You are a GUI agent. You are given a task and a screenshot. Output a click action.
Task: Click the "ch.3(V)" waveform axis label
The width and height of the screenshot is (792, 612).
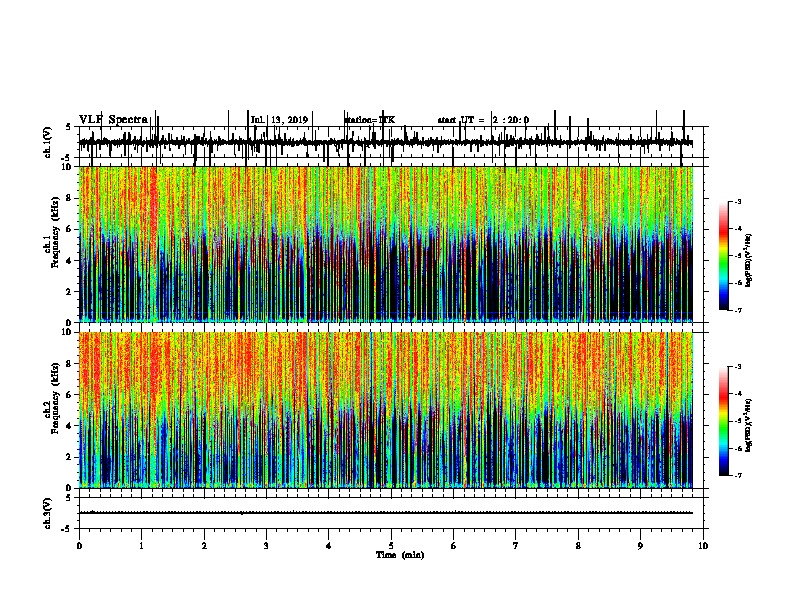(x=48, y=513)
